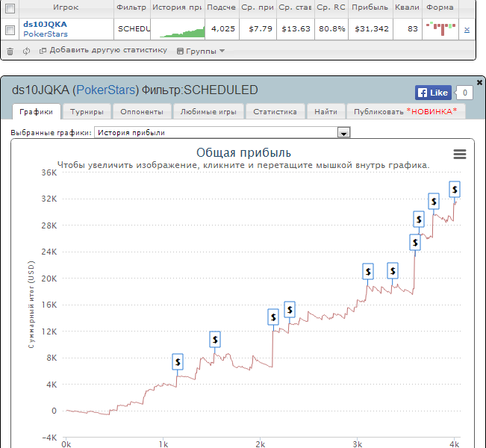Open the Оппоненты tab
Screen dimensions: 486x448
(x=141, y=111)
